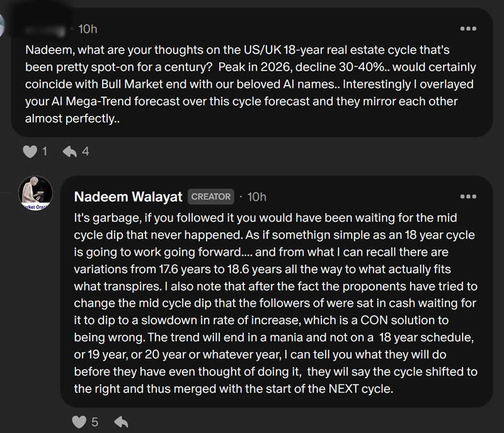Click the 10h timestamp on Nadeem's reply
The width and height of the screenshot is (504, 433).
(257, 197)
